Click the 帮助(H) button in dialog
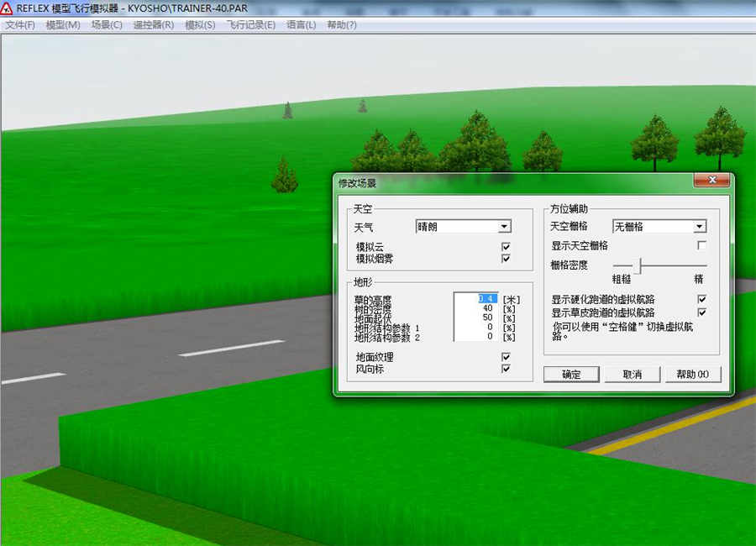Image resolution: width=756 pixels, height=546 pixels. click(x=692, y=375)
